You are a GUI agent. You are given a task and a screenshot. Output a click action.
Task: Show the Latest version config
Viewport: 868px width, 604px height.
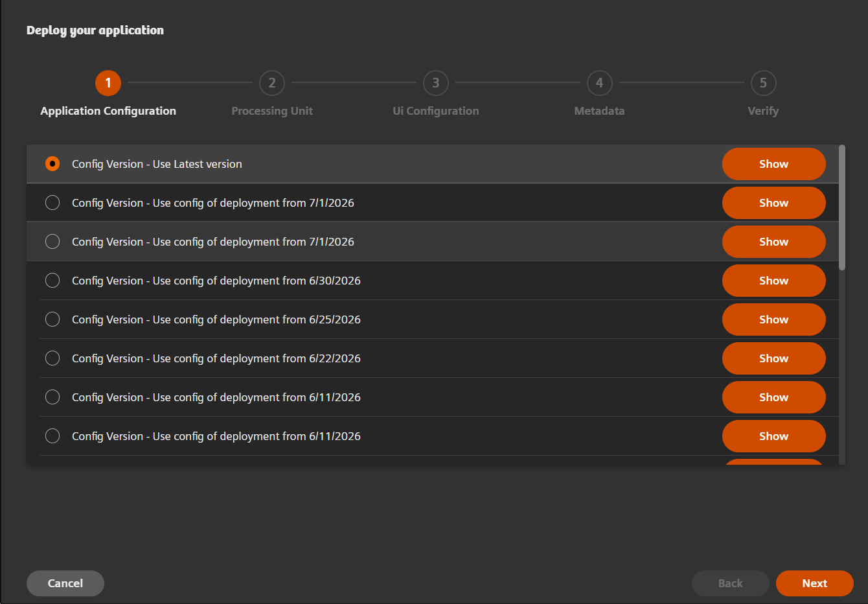click(x=773, y=164)
